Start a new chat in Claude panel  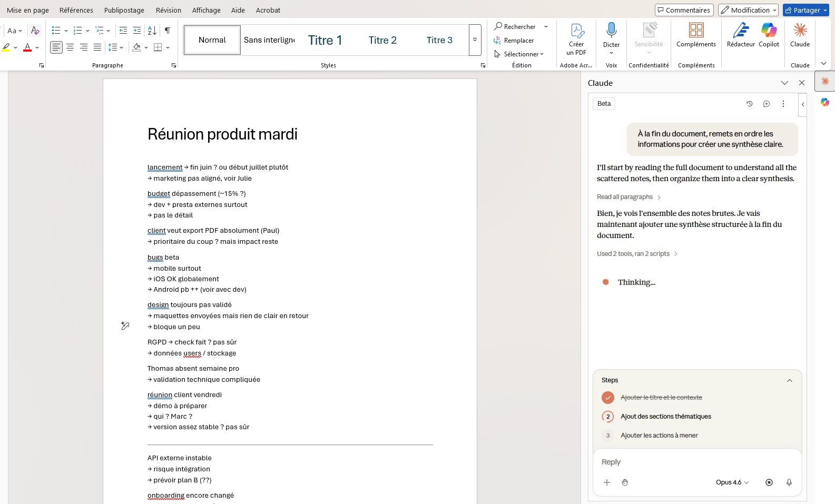(x=766, y=104)
